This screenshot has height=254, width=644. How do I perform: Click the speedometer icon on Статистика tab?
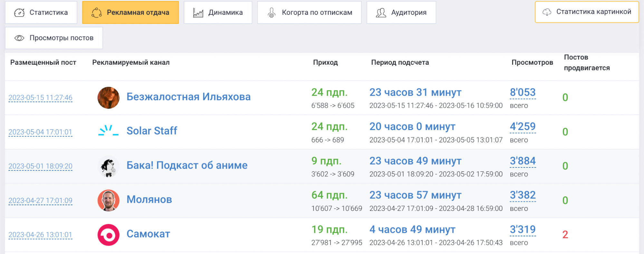(x=19, y=13)
